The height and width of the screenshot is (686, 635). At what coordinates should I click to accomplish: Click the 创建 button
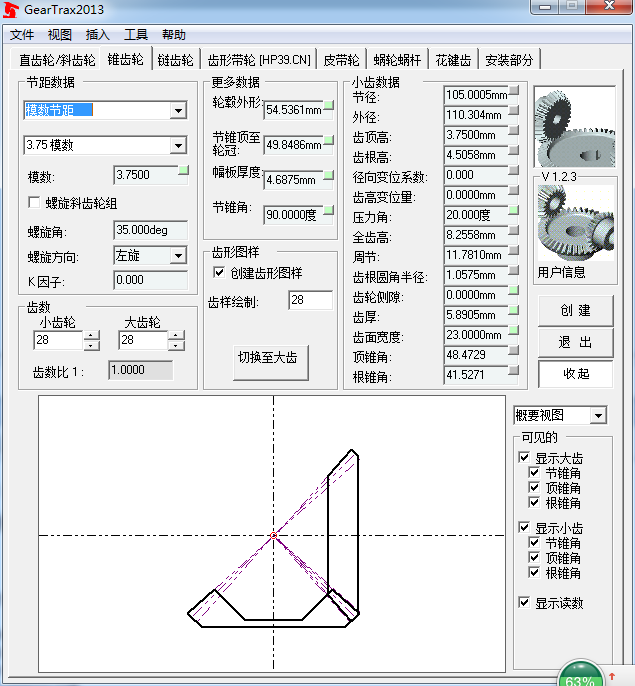pyautogui.click(x=575, y=311)
